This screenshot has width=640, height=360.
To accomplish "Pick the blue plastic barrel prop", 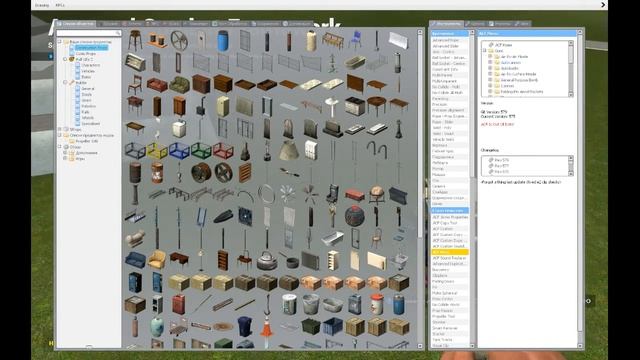I will [x=223, y=41].
